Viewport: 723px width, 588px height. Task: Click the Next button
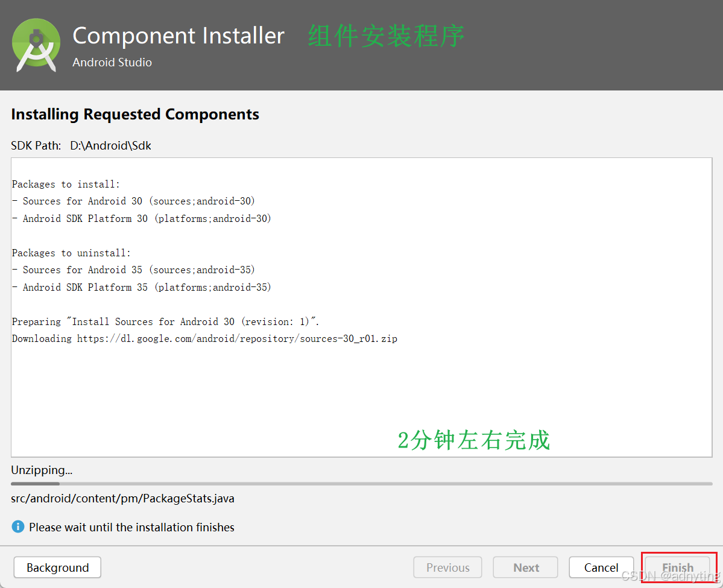click(526, 567)
